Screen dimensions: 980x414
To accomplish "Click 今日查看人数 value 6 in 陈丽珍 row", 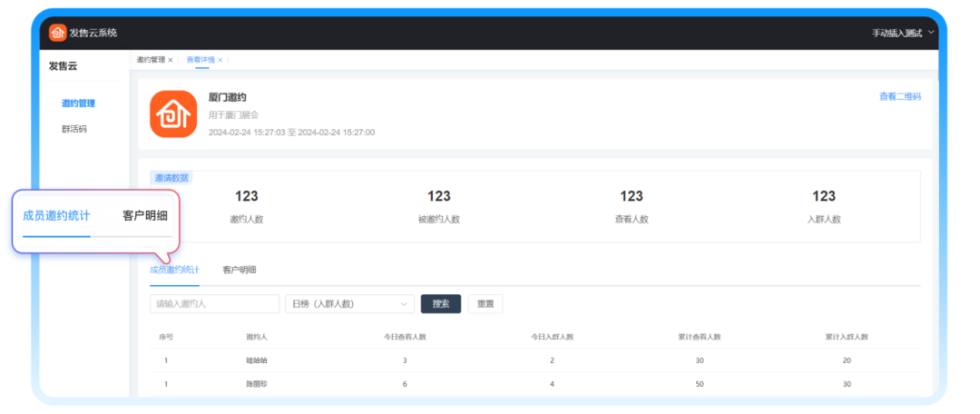I will pos(405,384).
